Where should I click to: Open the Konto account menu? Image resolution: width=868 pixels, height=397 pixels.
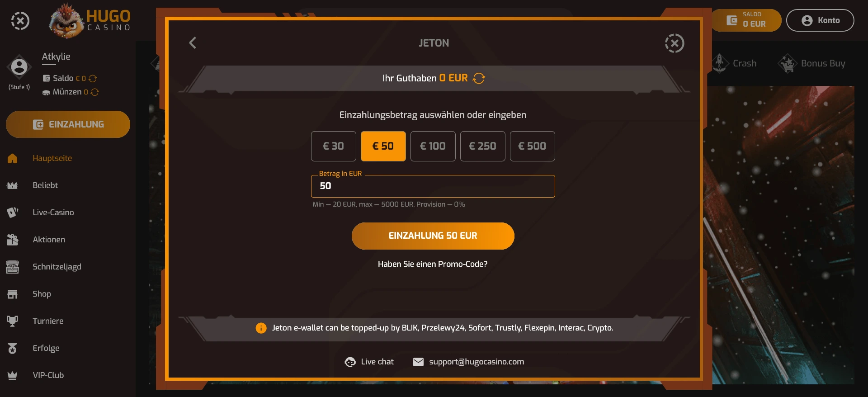(820, 20)
